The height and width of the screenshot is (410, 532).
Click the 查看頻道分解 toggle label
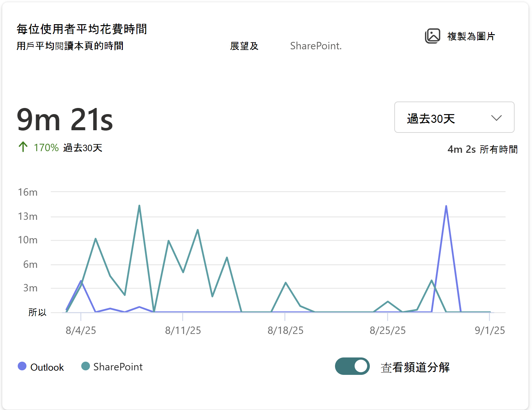415,367
